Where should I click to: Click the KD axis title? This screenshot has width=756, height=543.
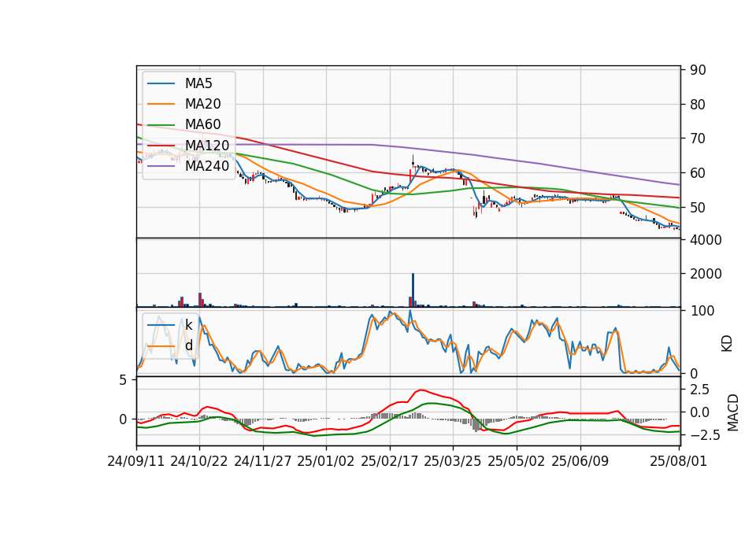tap(727, 343)
